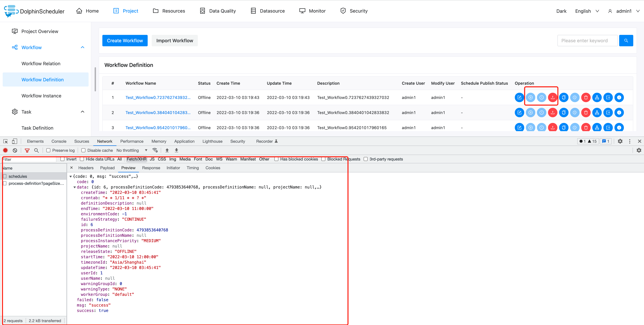
Task: Expand the English language dropdown
Action: pos(587,11)
